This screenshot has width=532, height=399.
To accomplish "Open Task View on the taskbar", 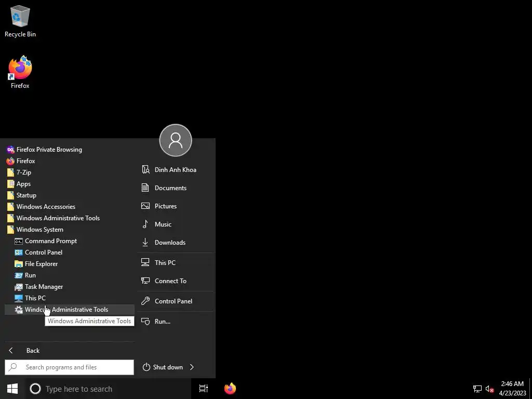I will (204, 389).
